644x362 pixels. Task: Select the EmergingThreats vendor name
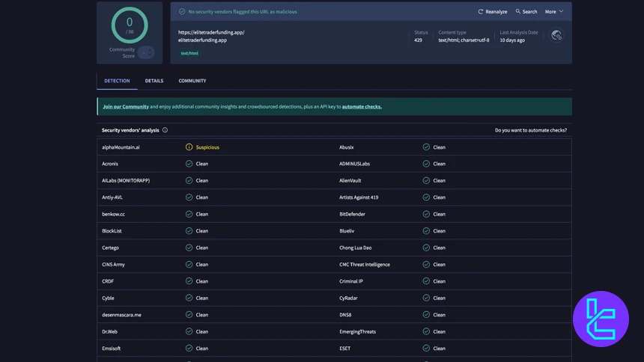tap(357, 331)
